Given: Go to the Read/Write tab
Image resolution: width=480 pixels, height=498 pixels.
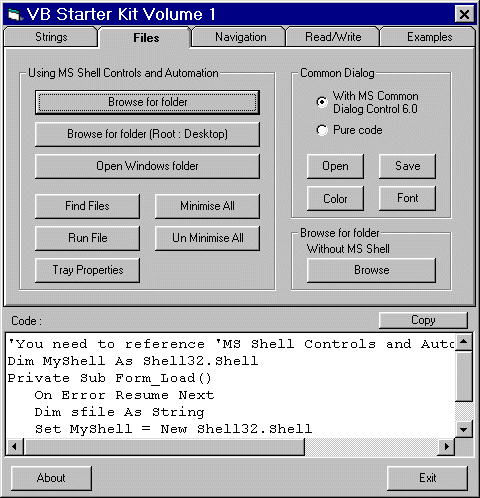Looking at the screenshot, I should [x=333, y=37].
